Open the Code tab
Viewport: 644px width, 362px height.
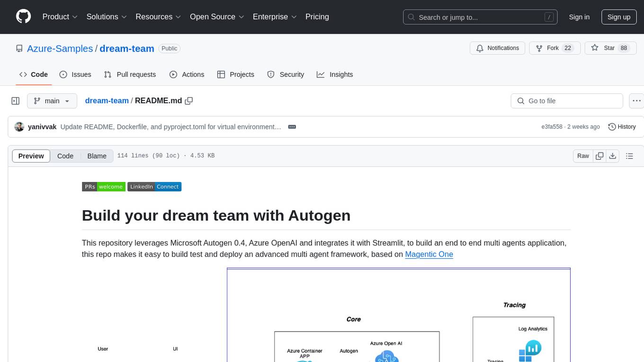[x=34, y=74]
